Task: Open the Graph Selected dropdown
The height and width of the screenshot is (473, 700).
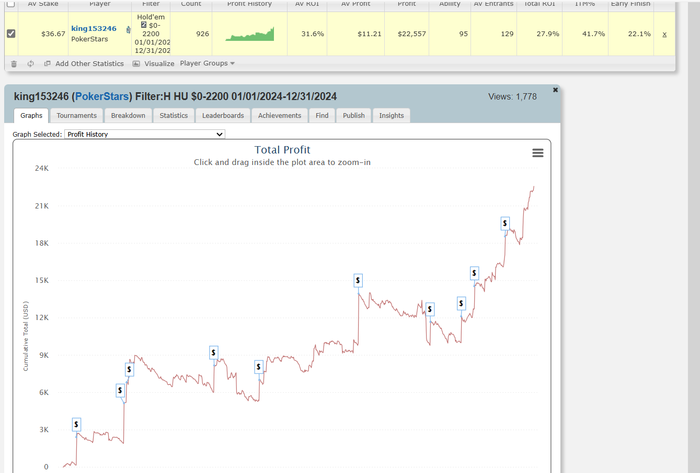Action: pos(145,134)
